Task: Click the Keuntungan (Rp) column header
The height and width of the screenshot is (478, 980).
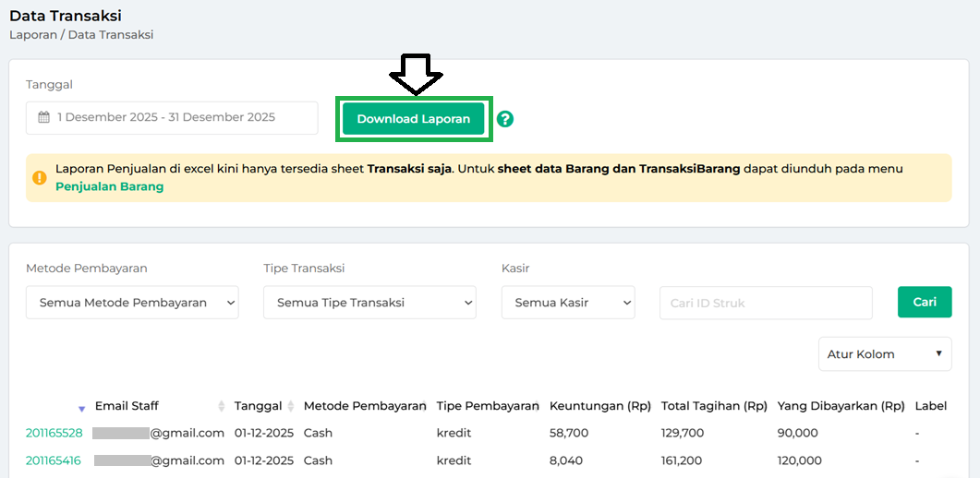Action: point(599,406)
